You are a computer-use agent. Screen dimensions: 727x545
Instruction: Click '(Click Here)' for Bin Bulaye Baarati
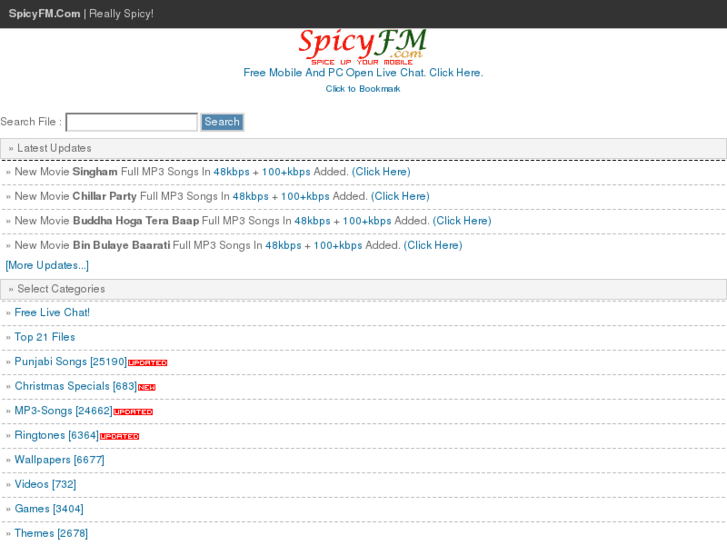[433, 246]
